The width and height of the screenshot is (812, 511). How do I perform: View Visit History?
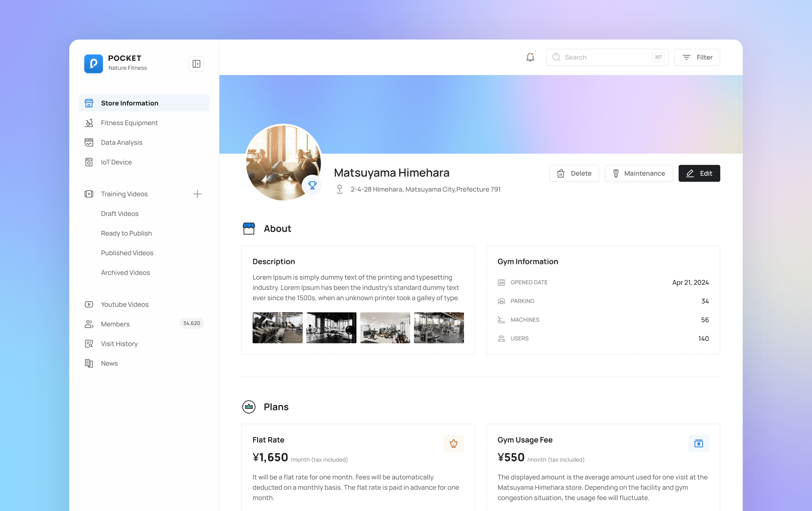pos(144,344)
